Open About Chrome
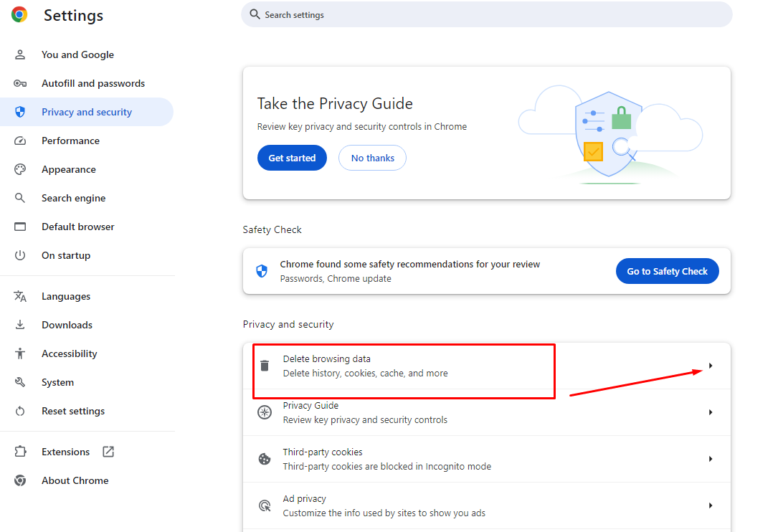 point(86,480)
